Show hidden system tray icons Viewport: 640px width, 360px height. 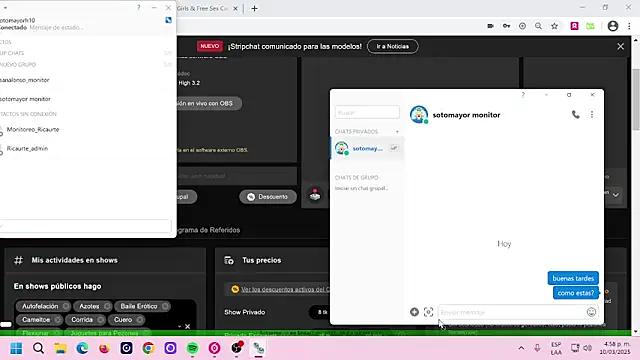click(x=521, y=348)
